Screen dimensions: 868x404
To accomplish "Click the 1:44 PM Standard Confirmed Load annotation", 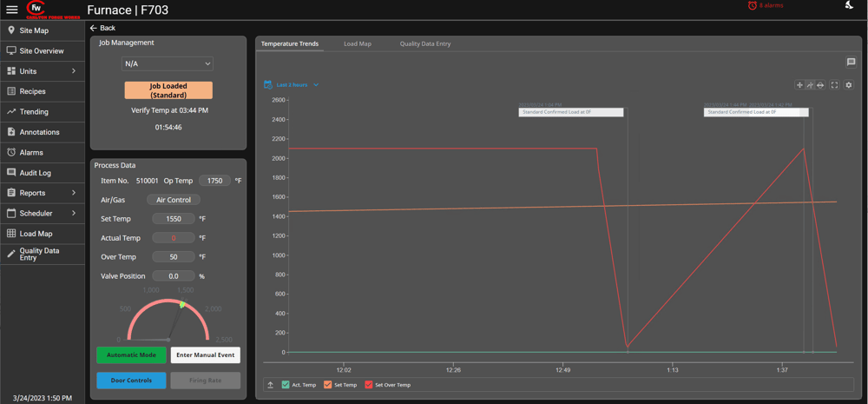I will click(x=756, y=112).
